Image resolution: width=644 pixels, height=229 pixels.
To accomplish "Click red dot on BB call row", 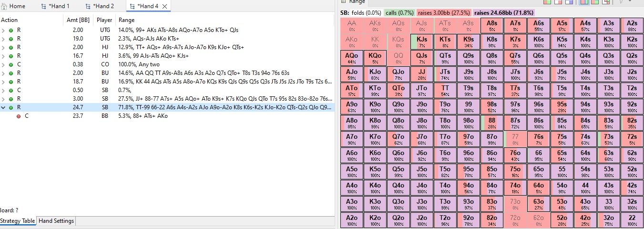I will (19, 116).
